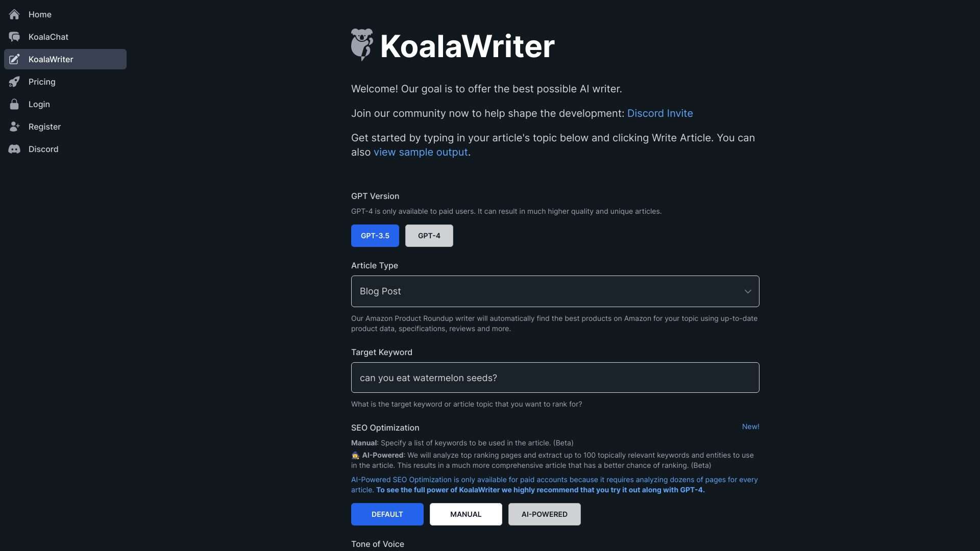Open Discord via the sidebar Discord icon
This screenshot has height=551, width=980.
pyautogui.click(x=14, y=149)
